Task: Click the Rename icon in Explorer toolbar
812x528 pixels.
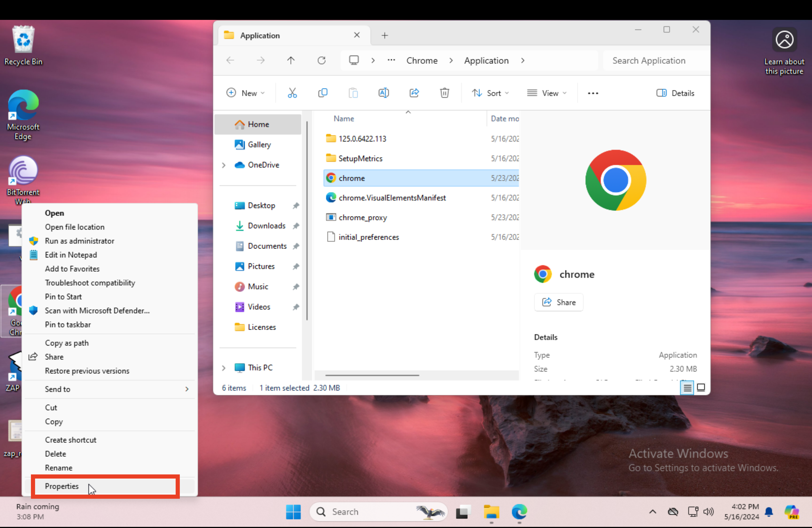Action: [383, 93]
